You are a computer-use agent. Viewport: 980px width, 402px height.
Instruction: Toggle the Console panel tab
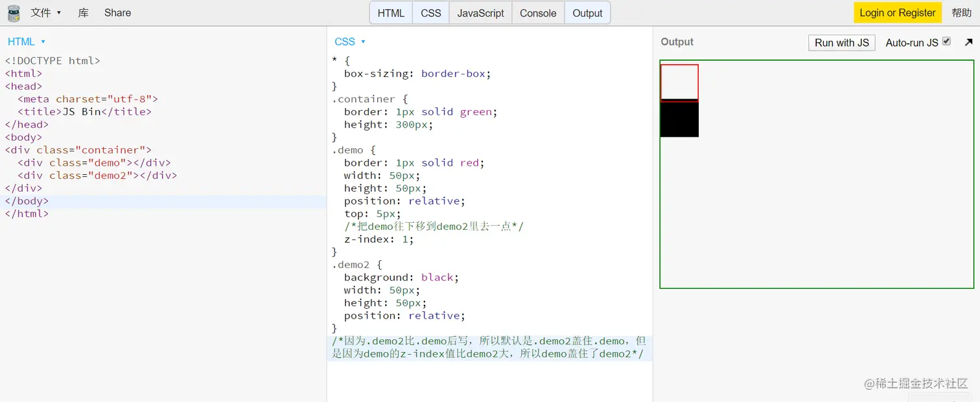point(538,13)
